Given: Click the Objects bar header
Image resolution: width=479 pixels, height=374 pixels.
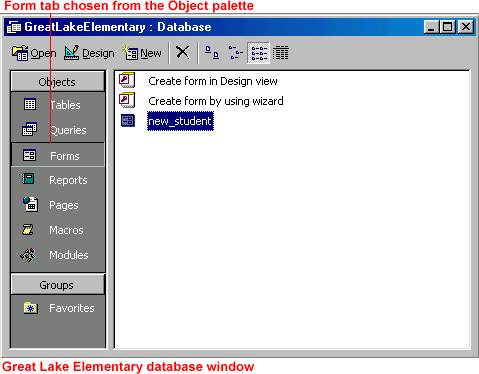Looking at the screenshot, I should point(57,82).
